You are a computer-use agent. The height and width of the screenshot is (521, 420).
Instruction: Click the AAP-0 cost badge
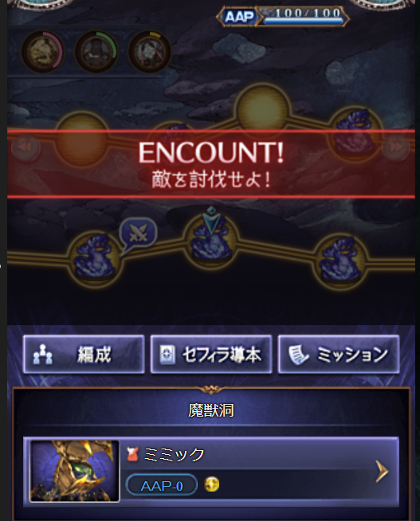point(162,485)
